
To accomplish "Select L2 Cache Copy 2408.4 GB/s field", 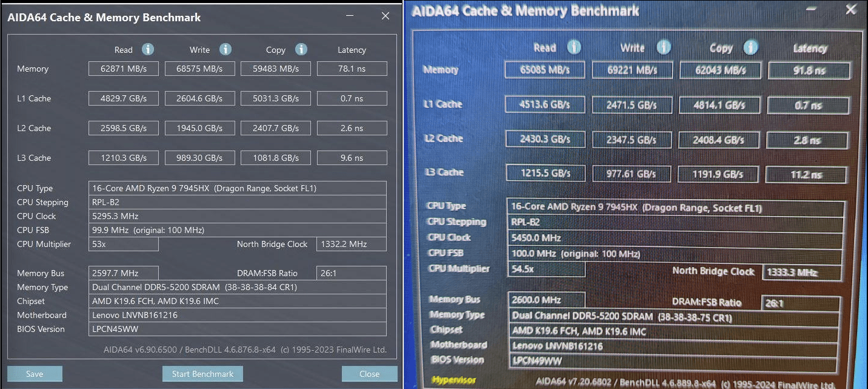I will (x=719, y=140).
